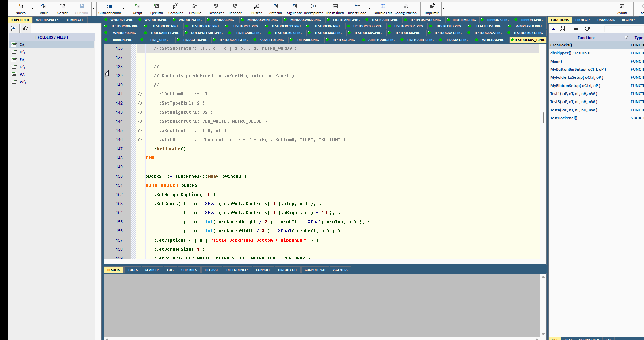Execute the program with Ejecutar
The width and height of the screenshot is (644, 340).
pyautogui.click(x=157, y=8)
